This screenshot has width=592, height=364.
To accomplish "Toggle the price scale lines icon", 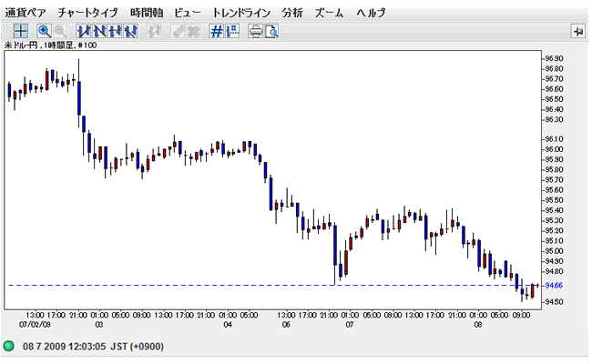I will [x=232, y=31].
